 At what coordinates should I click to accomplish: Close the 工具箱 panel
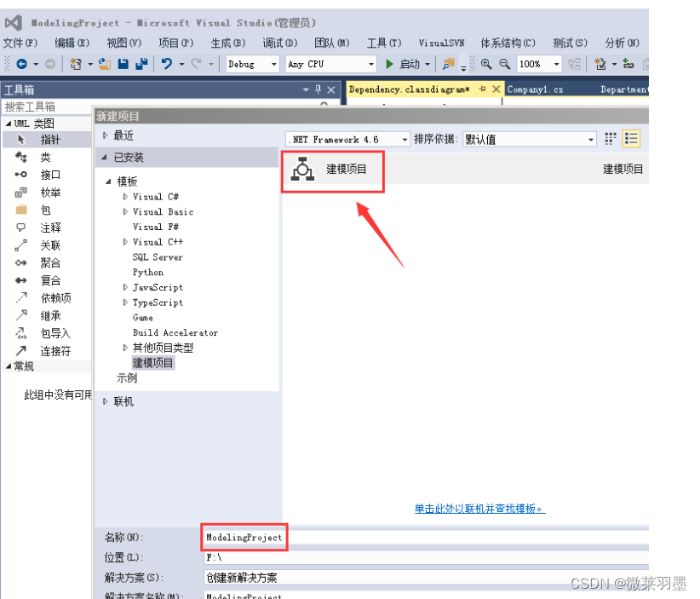pos(330,89)
